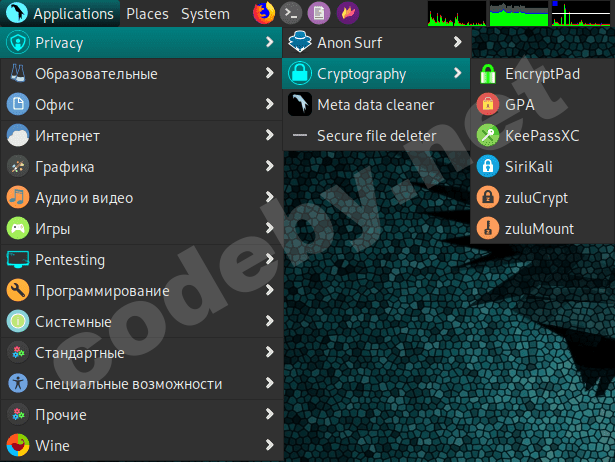Click the Стандартные category icon

click(x=18, y=352)
